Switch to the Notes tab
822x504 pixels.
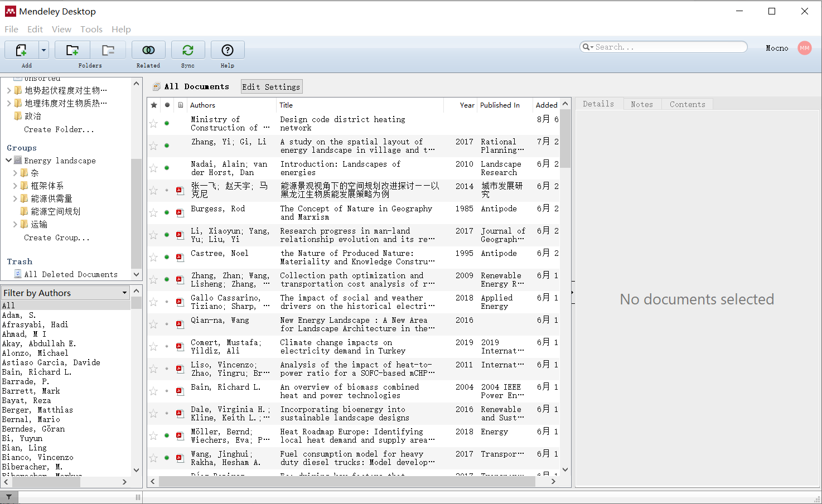click(x=642, y=104)
